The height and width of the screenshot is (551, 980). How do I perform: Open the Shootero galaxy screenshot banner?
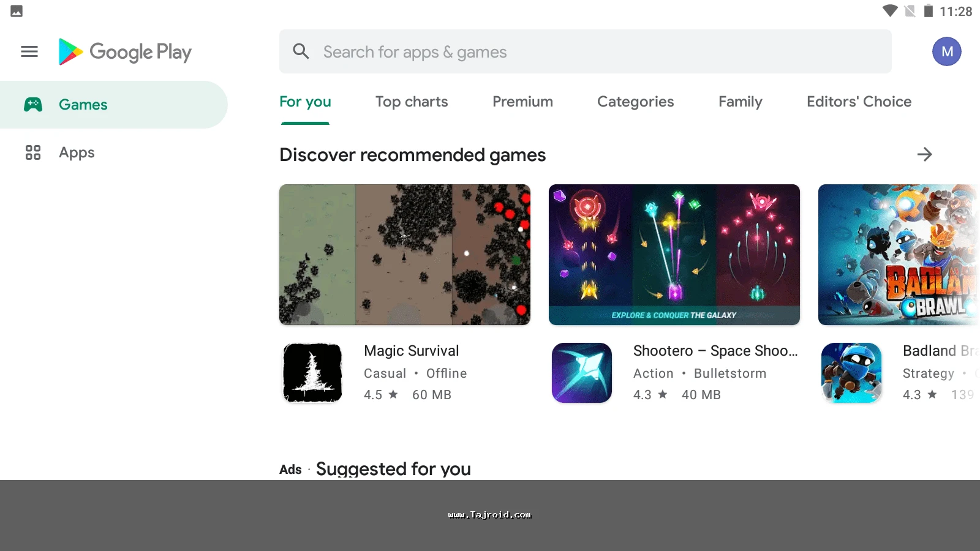[674, 255]
